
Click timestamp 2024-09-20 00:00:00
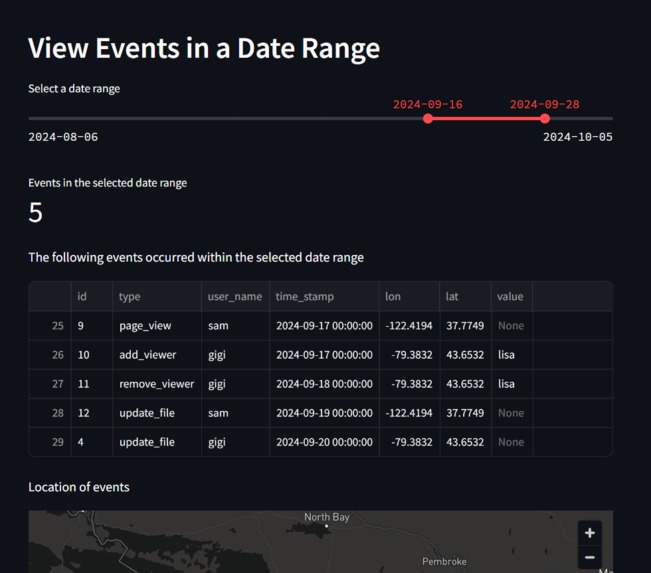(x=324, y=442)
